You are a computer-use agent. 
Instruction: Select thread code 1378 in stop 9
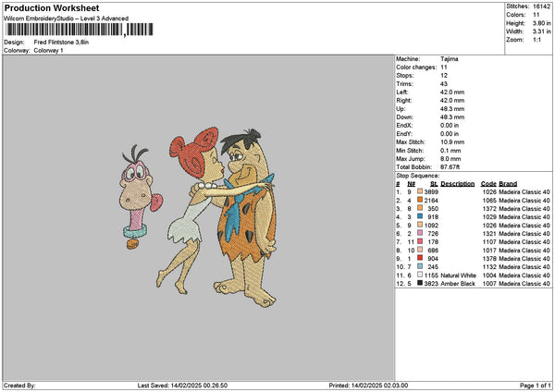pyautogui.click(x=489, y=259)
